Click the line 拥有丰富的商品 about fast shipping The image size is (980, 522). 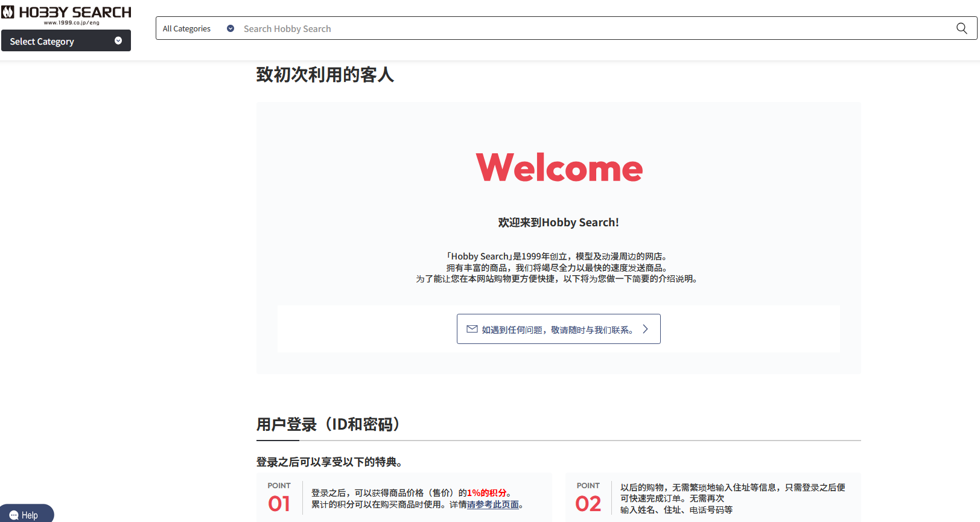558,268
